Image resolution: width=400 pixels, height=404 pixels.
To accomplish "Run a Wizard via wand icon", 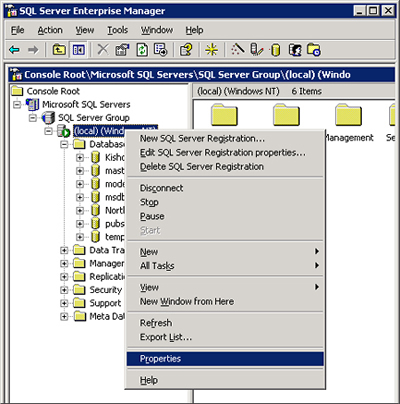I will pos(238,50).
